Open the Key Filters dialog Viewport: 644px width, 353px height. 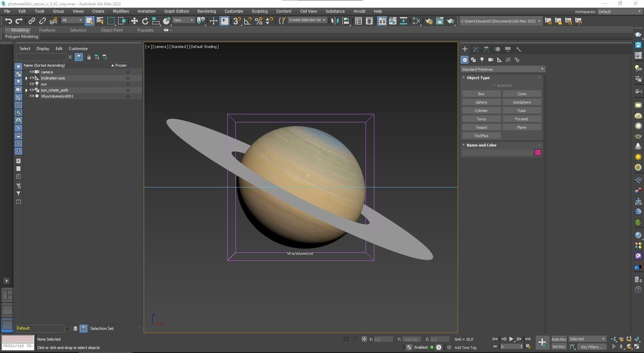pos(591,347)
